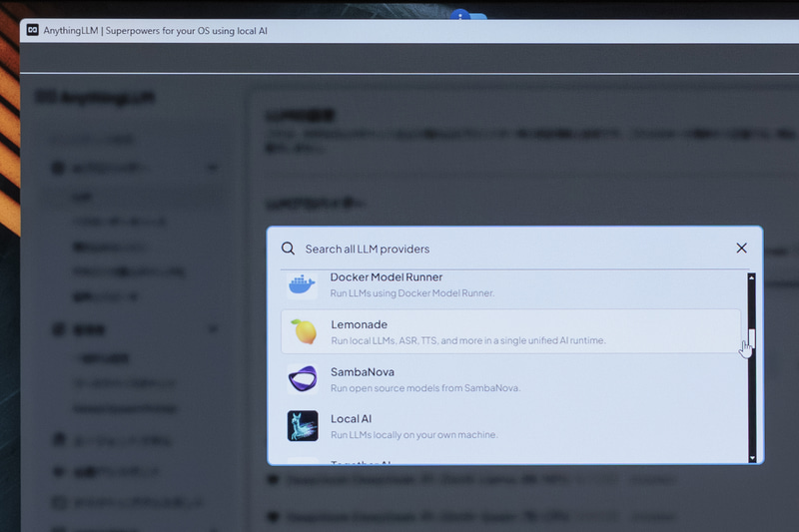The image size is (799, 532).
Task: Pick the Local AI provider
Action: [510, 426]
